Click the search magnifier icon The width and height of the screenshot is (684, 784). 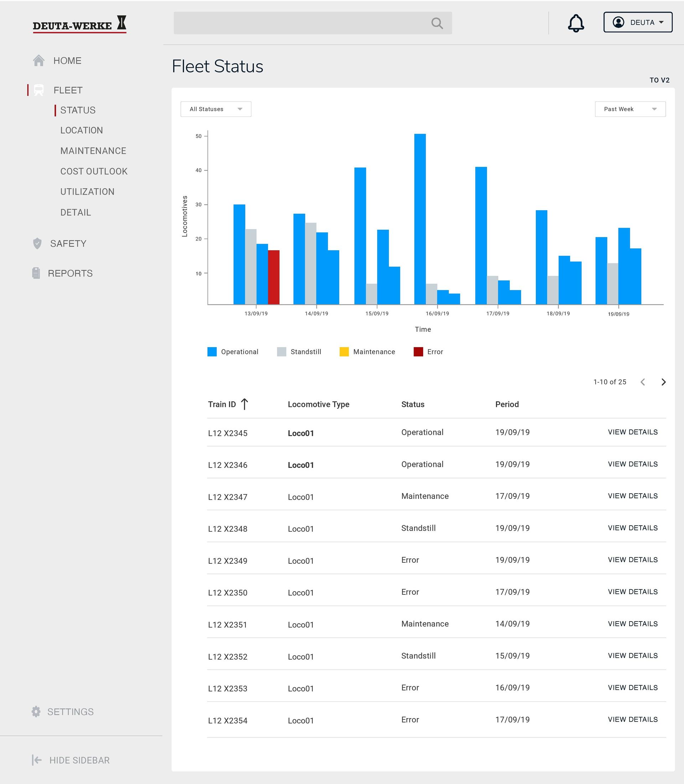pos(437,23)
